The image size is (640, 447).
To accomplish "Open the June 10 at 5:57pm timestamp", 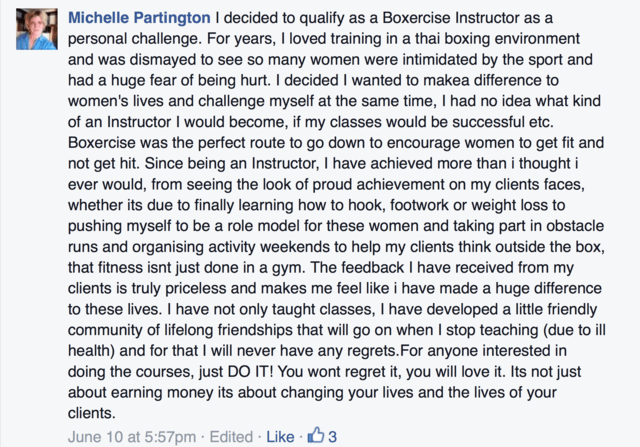I will 132,437.
